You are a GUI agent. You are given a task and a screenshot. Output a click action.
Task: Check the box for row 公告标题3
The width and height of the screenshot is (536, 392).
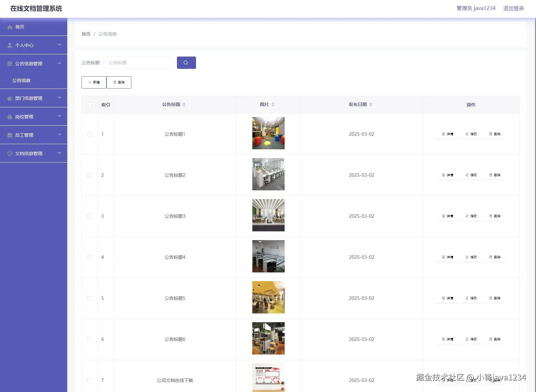pyautogui.click(x=89, y=216)
